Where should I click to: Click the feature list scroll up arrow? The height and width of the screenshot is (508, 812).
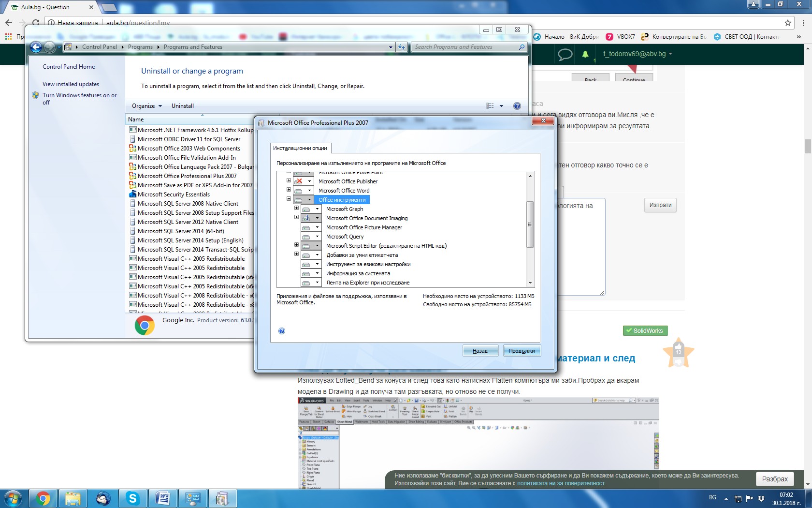(530, 176)
